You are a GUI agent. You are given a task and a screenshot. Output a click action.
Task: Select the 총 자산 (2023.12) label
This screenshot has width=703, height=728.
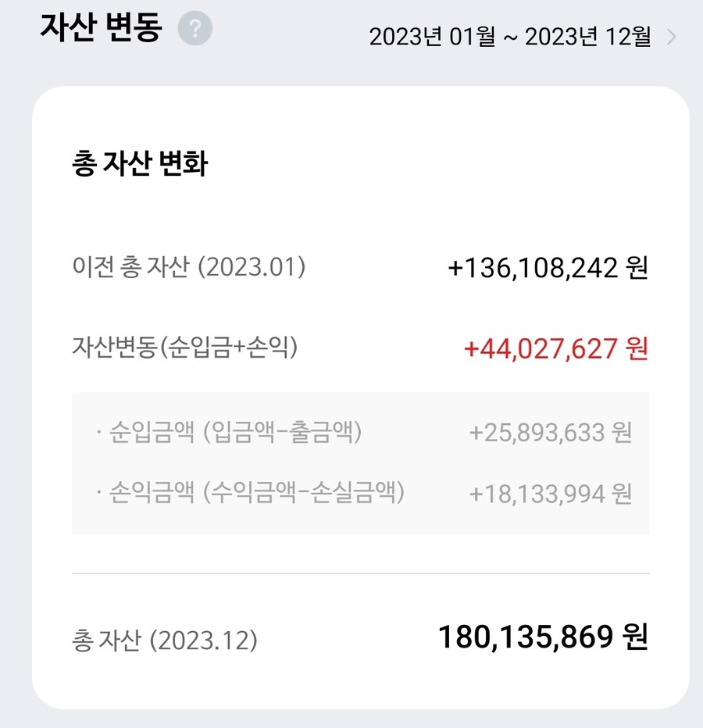164,641
